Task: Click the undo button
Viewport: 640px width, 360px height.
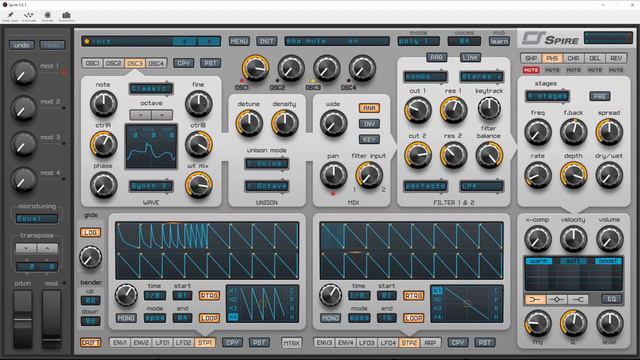Action: (x=22, y=45)
